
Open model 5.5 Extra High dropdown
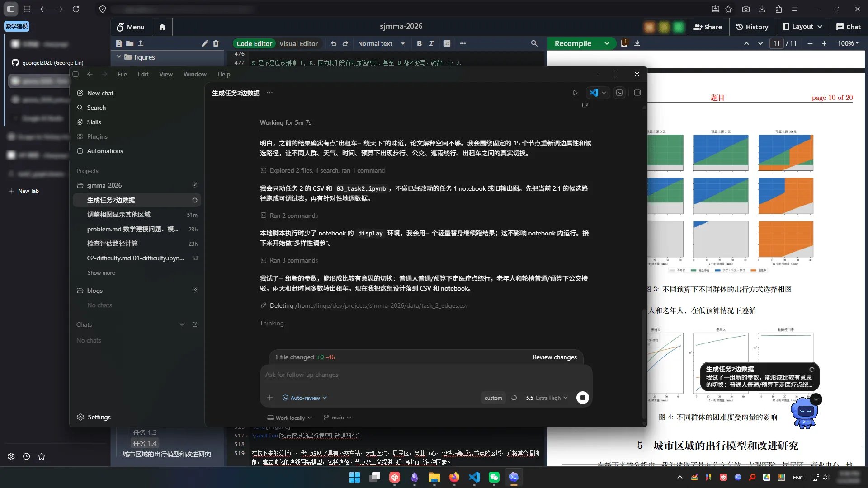pyautogui.click(x=547, y=398)
